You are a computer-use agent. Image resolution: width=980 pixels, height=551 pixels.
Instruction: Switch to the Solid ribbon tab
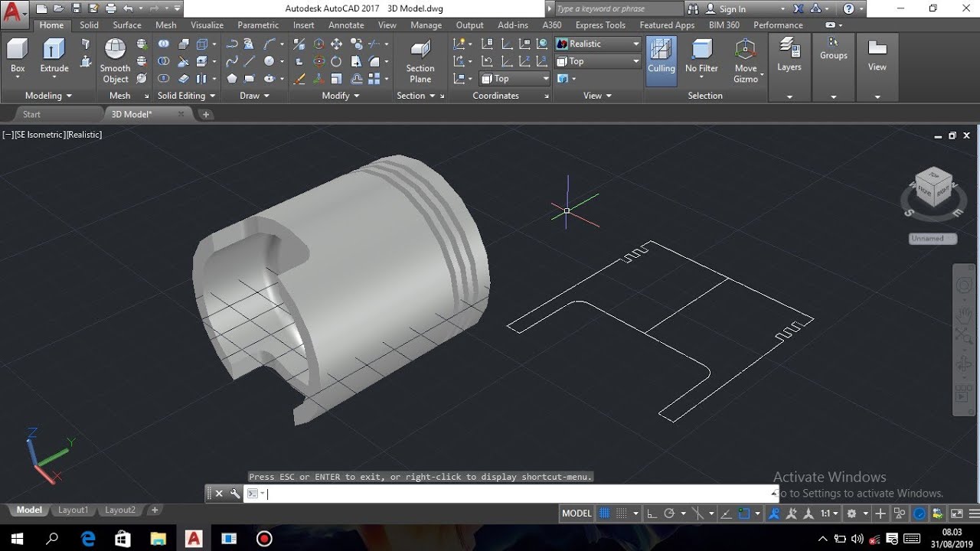click(90, 25)
